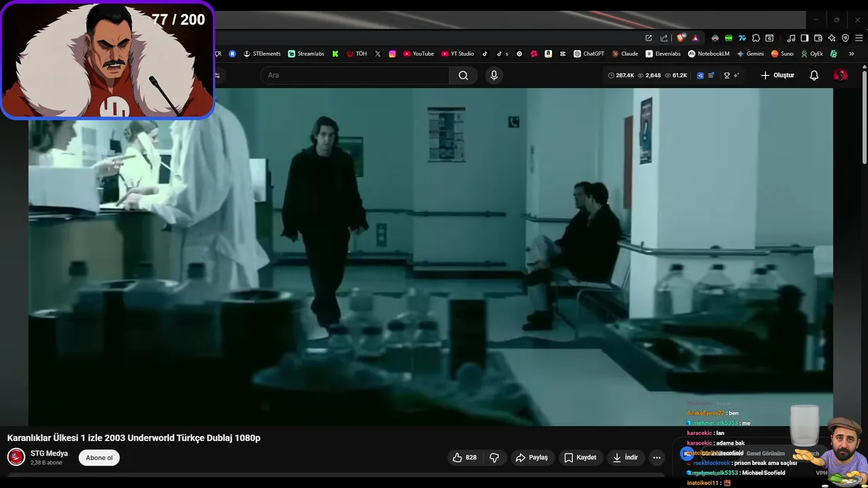Open YouTube notifications bell
Viewport: 868px width, 488px height.
point(814,75)
